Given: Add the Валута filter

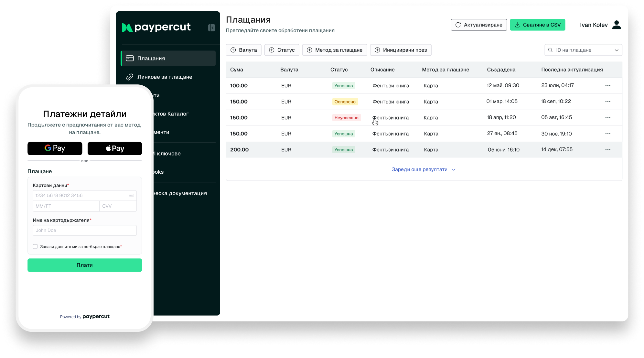Looking at the screenshot, I should pos(244,50).
